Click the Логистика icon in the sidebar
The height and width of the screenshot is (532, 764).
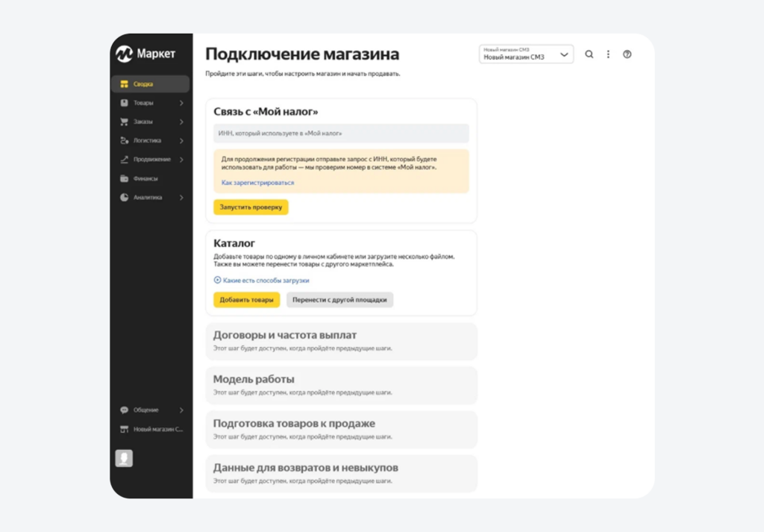[x=125, y=140]
